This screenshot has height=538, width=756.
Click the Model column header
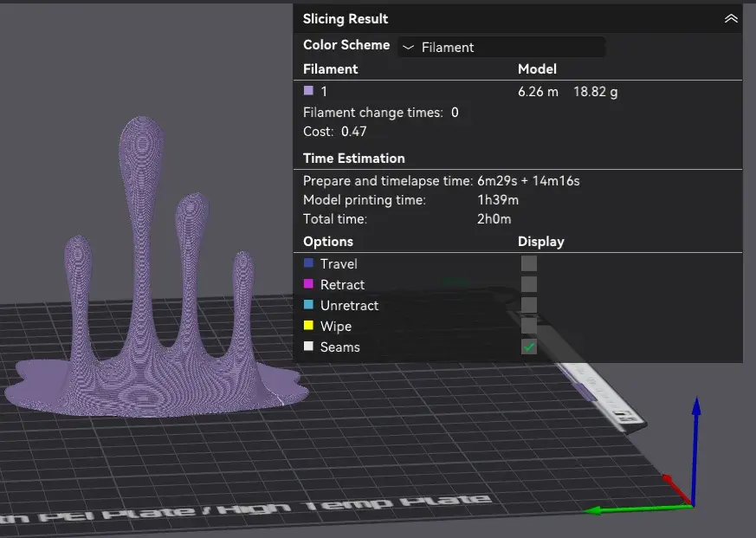537,68
